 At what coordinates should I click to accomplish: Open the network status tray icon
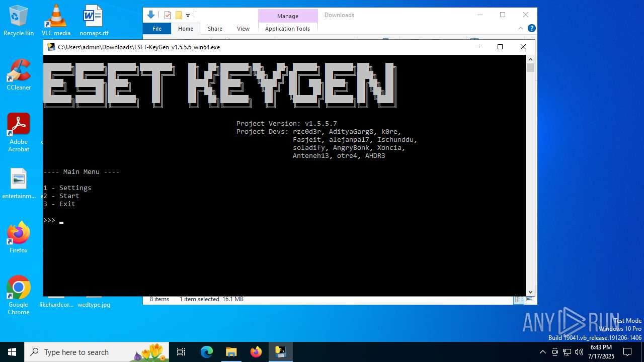(567, 352)
